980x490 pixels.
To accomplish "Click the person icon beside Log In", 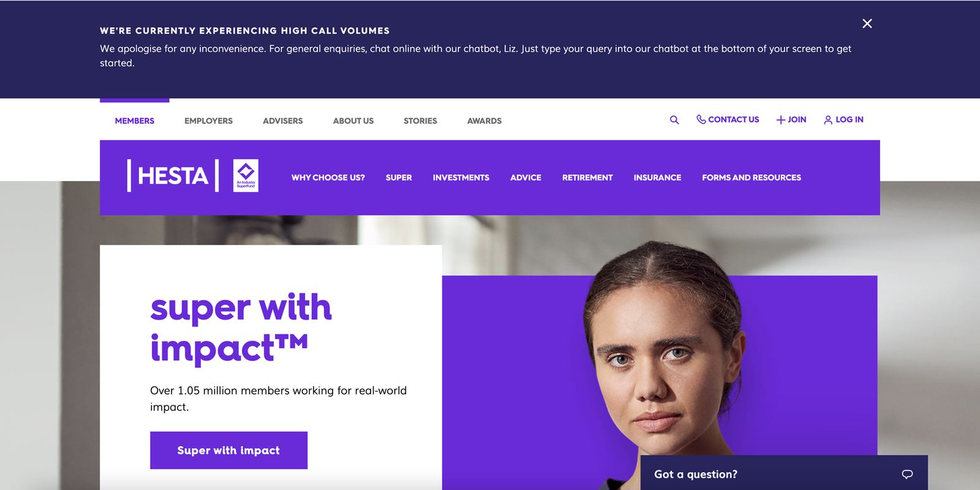I will point(828,120).
